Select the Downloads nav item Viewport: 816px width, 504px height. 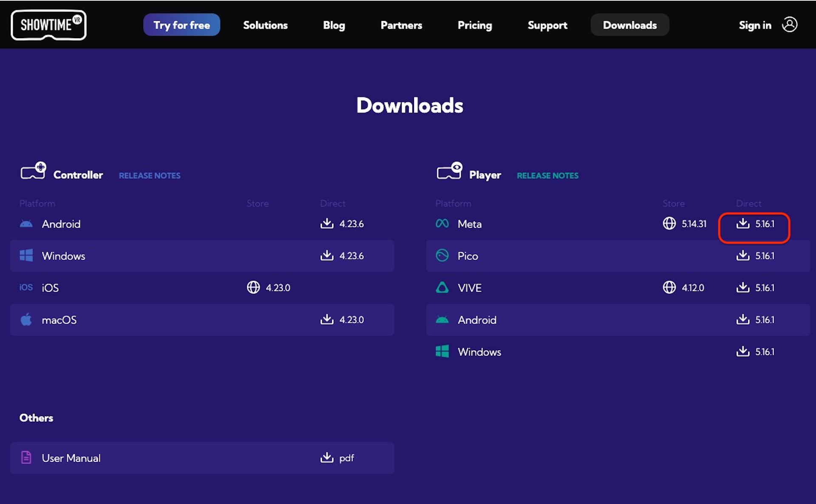click(x=630, y=25)
